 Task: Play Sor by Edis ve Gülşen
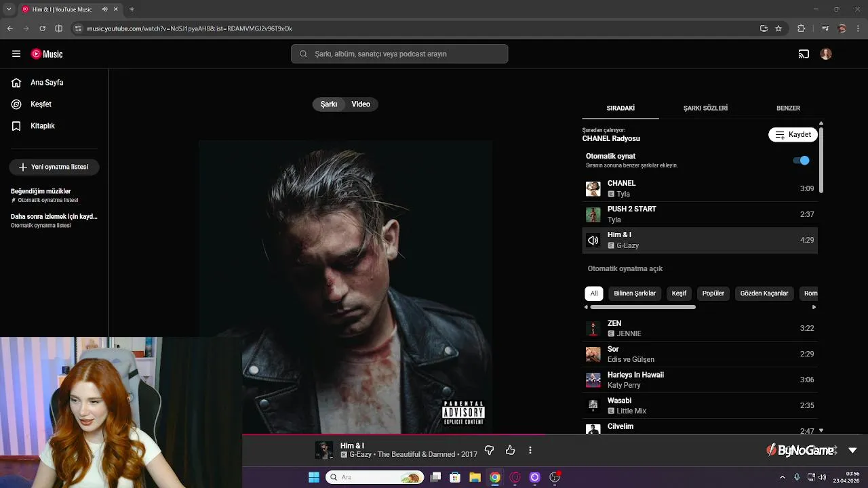click(700, 354)
